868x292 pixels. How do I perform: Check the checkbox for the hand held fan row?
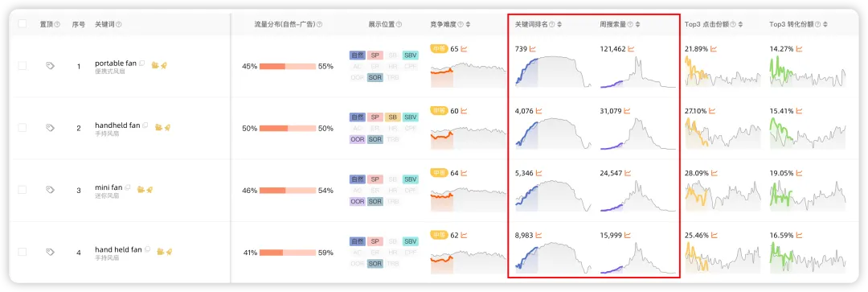coord(23,252)
